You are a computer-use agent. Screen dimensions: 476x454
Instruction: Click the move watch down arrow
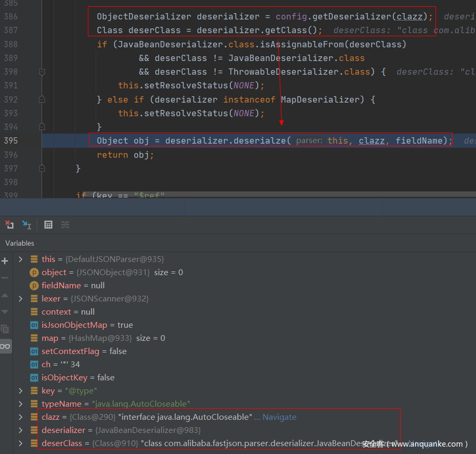(5, 312)
